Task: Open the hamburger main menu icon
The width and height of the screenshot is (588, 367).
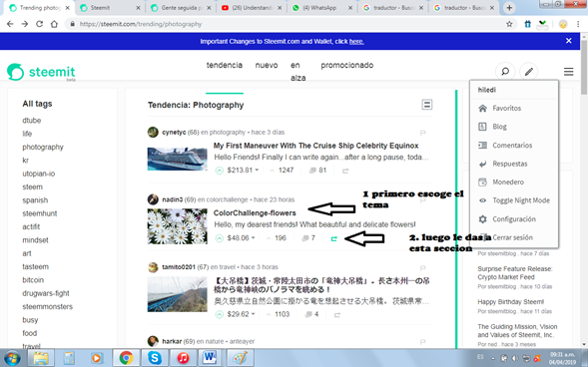Action: tap(568, 72)
